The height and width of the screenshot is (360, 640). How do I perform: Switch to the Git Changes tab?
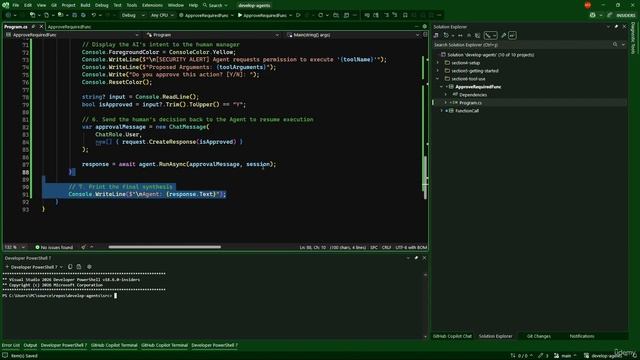[538, 336]
